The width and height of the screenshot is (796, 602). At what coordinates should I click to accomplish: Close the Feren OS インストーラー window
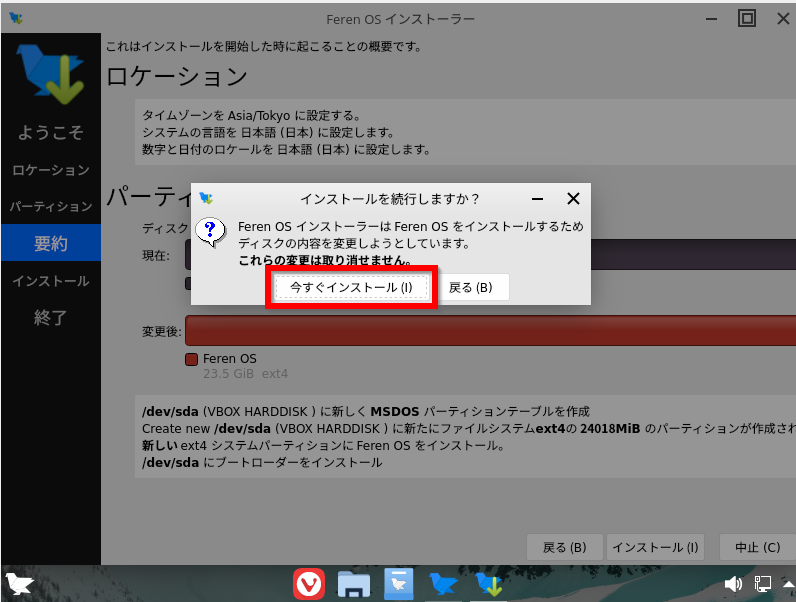tap(783, 19)
